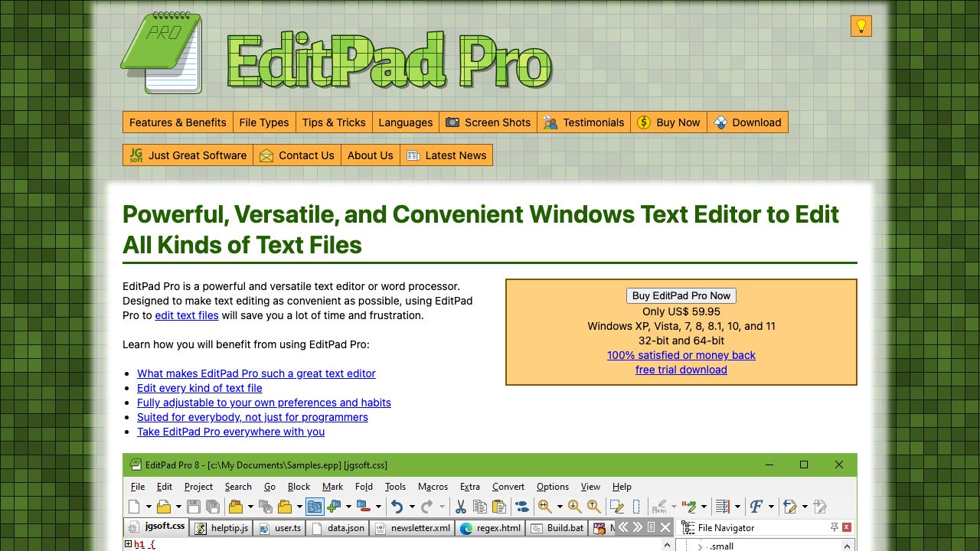Open dropdown arrow next to search magnifier
The width and height of the screenshot is (980, 551).
pyautogui.click(x=560, y=507)
